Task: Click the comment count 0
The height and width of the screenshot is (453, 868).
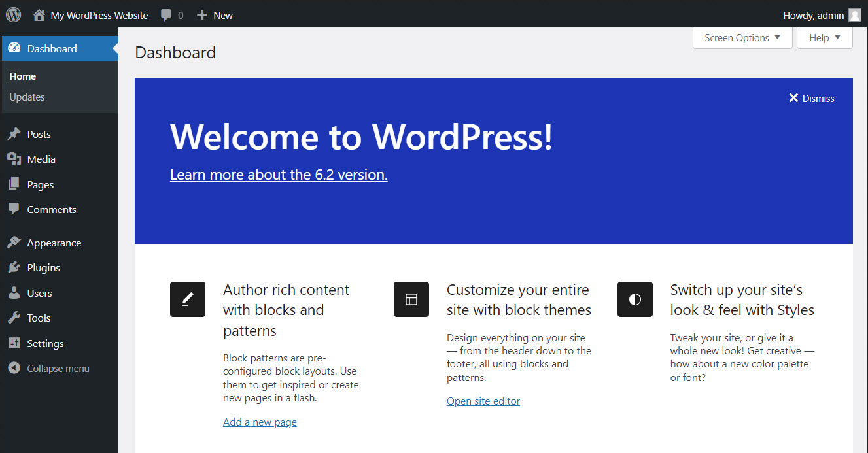Action: click(x=181, y=15)
